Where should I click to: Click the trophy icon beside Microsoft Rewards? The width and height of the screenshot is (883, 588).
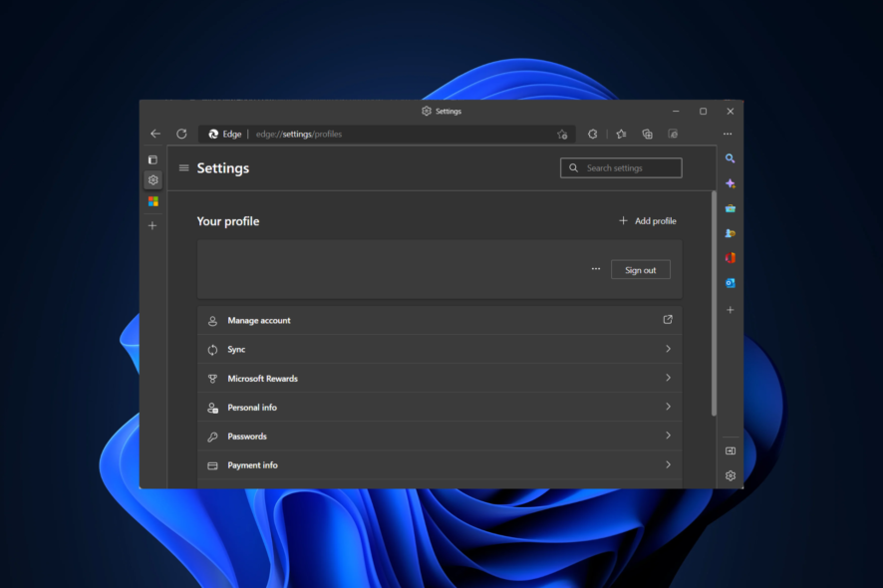point(212,379)
